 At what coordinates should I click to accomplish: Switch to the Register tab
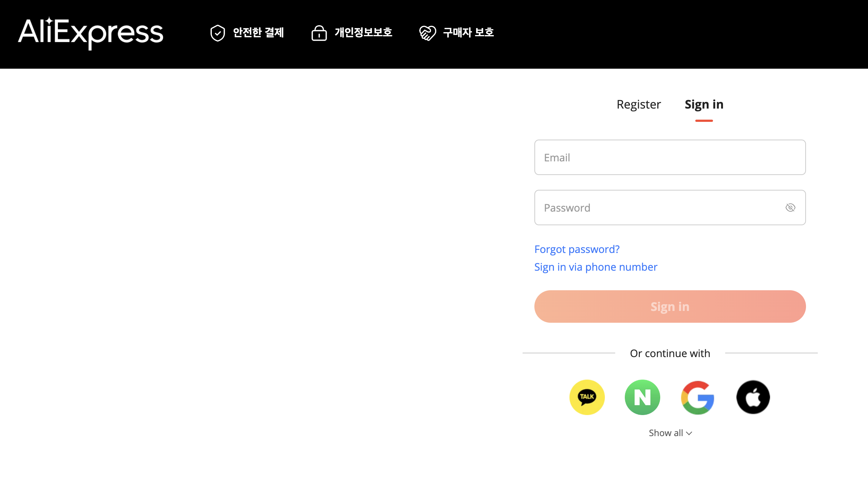coord(638,105)
